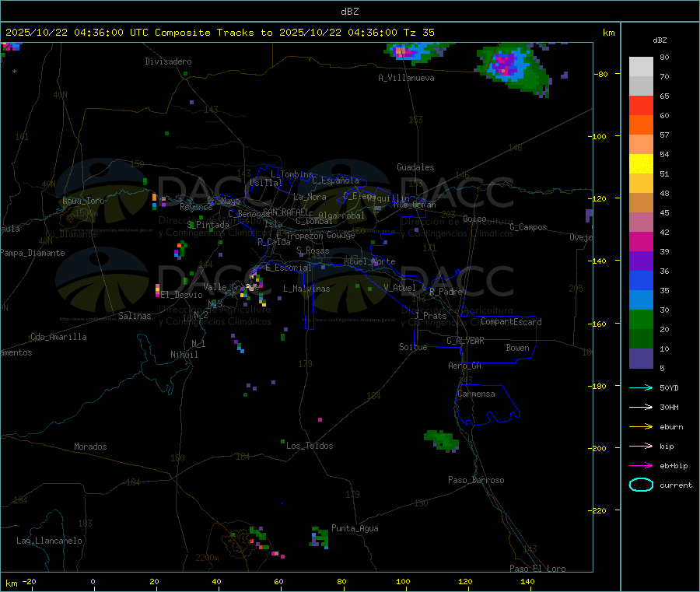Click the V_Atuel place label
Image resolution: width=700 pixels, height=592 pixels.
[x=400, y=288]
